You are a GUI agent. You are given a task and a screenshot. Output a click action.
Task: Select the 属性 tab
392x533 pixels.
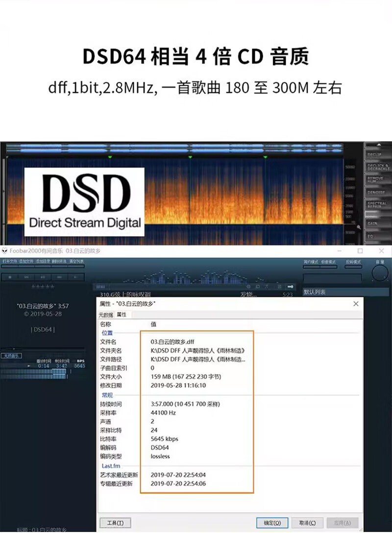click(x=122, y=315)
